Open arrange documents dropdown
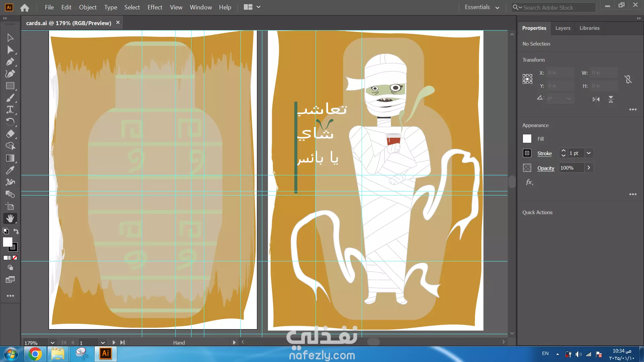 point(252,7)
